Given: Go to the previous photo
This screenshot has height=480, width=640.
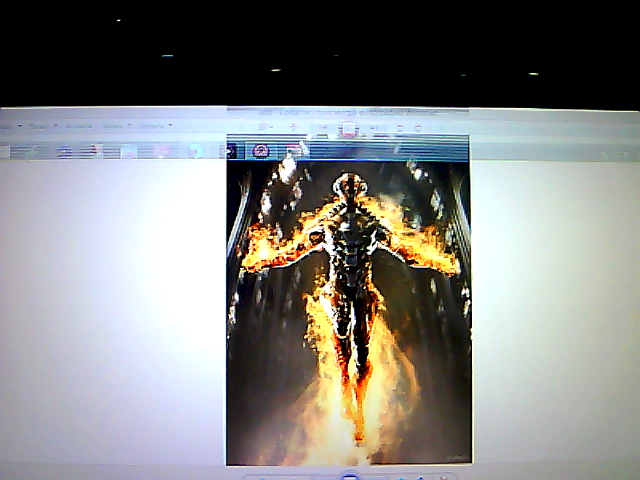Looking at the screenshot, I should [322, 476].
